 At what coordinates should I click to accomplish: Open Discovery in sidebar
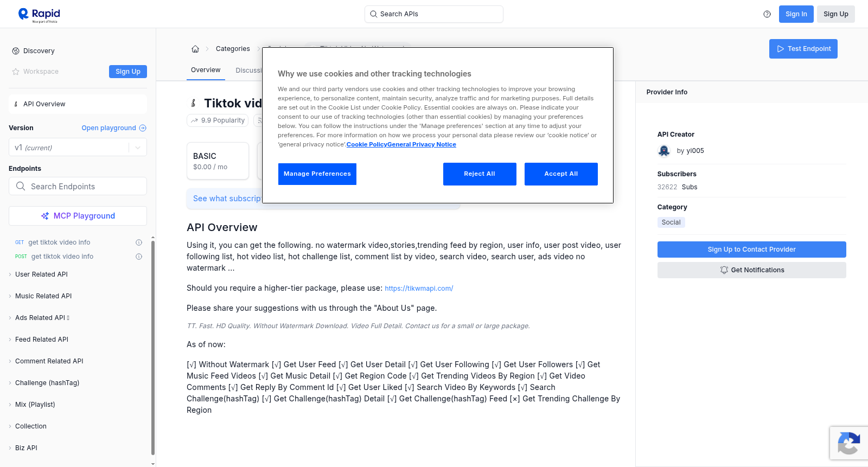[x=39, y=51]
